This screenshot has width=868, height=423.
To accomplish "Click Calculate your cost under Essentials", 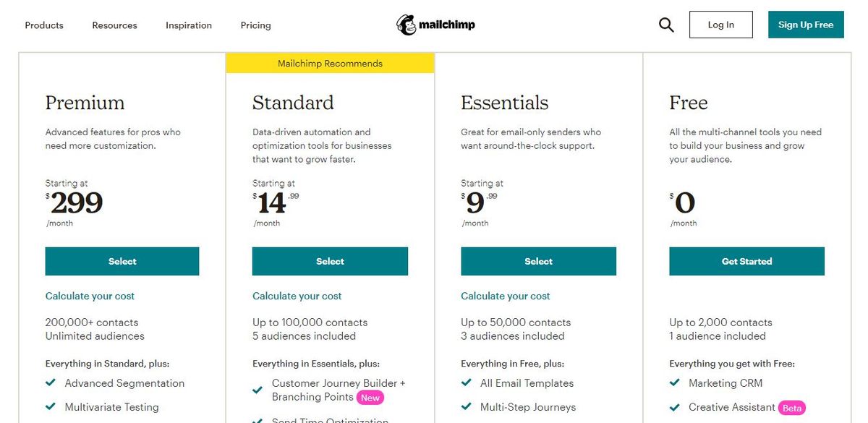I will [506, 296].
